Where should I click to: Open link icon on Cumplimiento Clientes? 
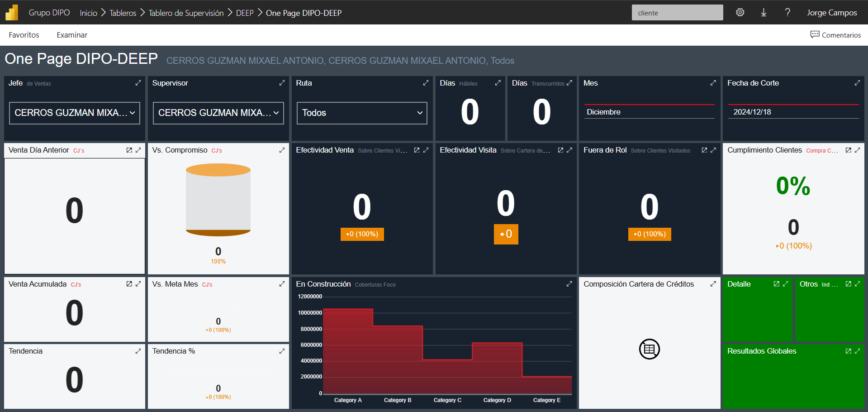(x=848, y=150)
